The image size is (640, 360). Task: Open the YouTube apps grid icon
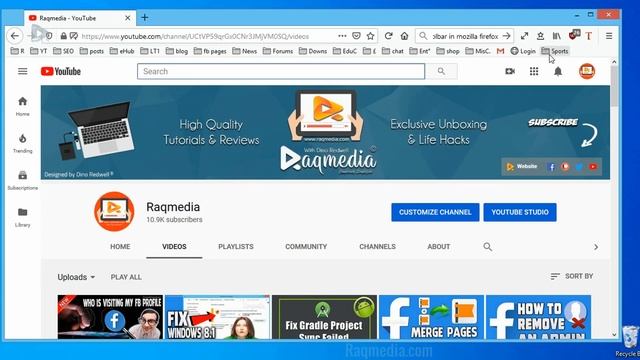coord(534,71)
